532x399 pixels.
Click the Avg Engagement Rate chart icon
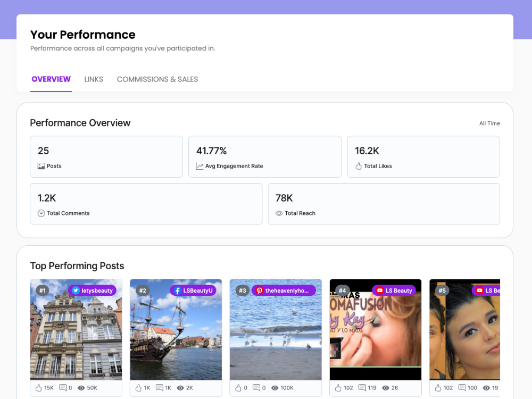[x=200, y=166]
